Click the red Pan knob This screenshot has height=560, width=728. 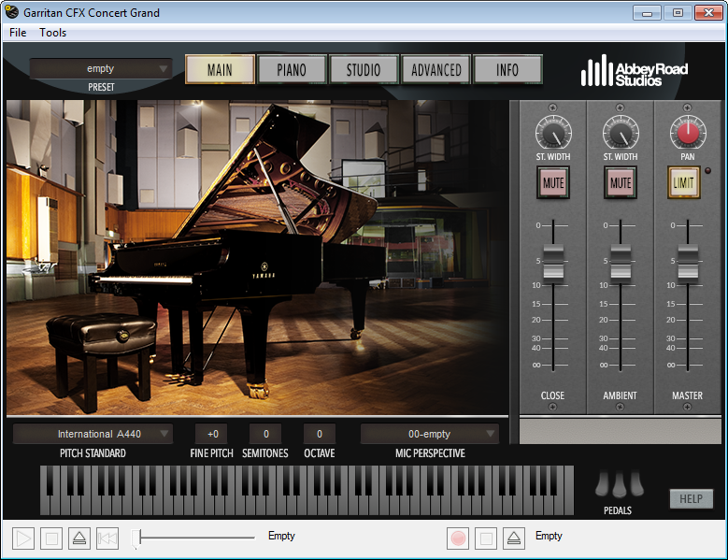point(688,133)
